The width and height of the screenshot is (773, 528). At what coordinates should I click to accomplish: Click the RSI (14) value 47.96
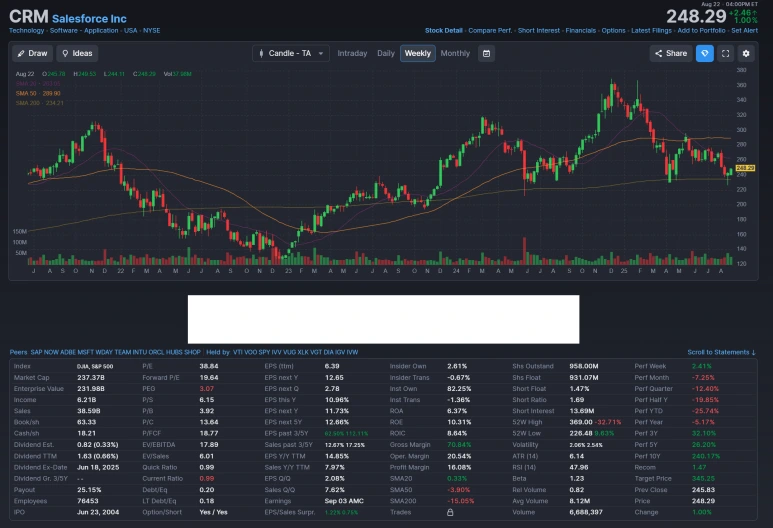pyautogui.click(x=579, y=467)
